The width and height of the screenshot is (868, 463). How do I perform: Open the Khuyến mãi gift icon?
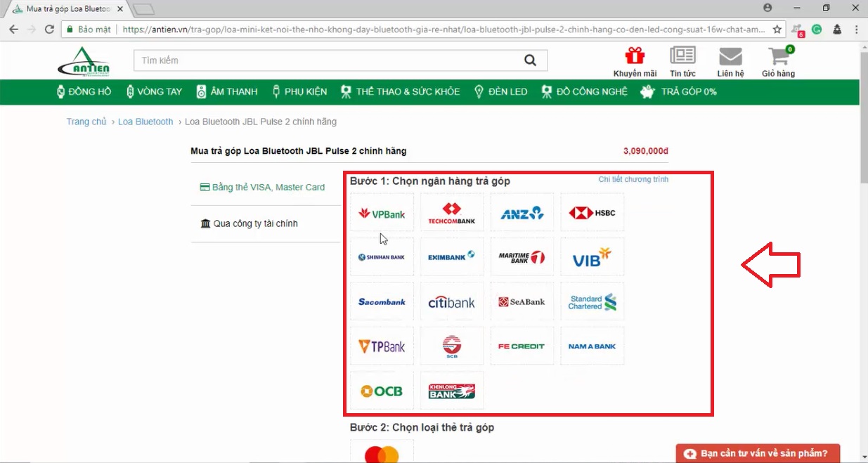pos(635,56)
